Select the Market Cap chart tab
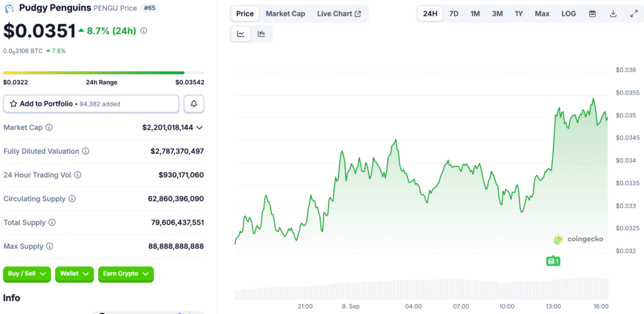Screen dimensions: 644x314 tap(286, 14)
